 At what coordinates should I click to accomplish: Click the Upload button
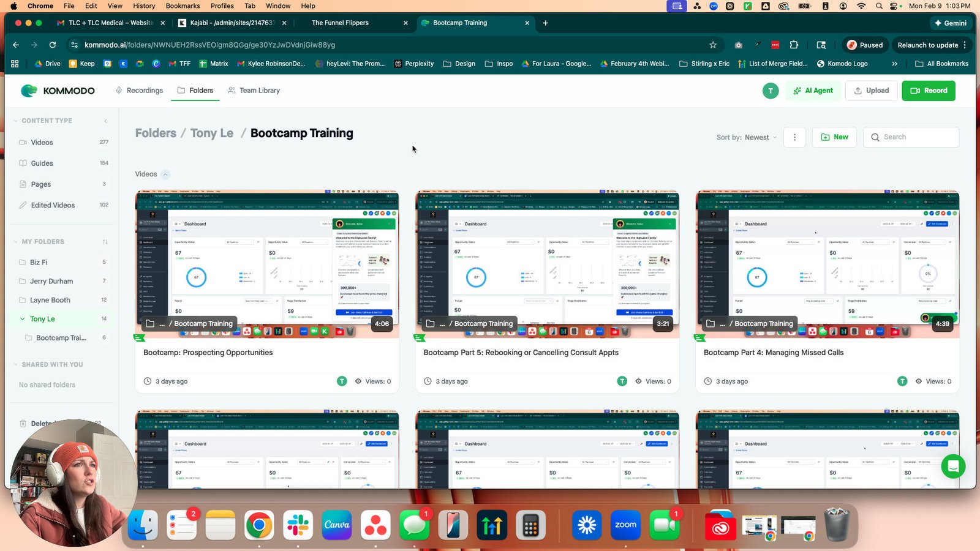[x=872, y=91]
